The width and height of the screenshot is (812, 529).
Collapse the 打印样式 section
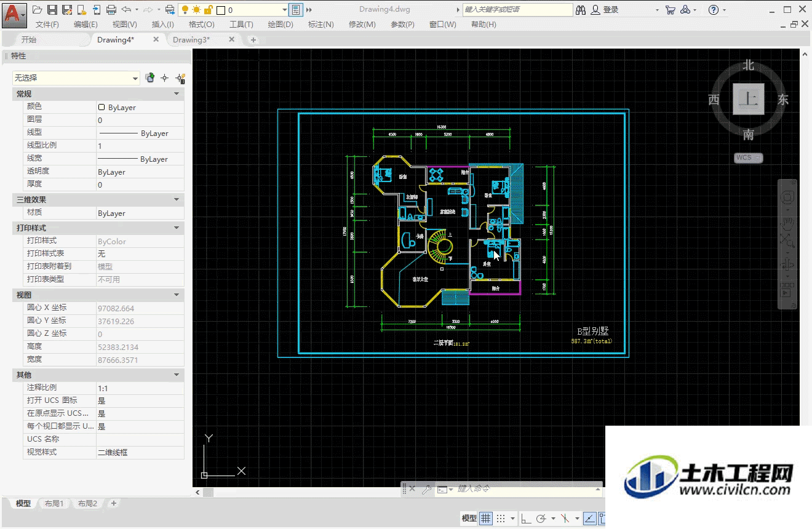[x=177, y=228]
